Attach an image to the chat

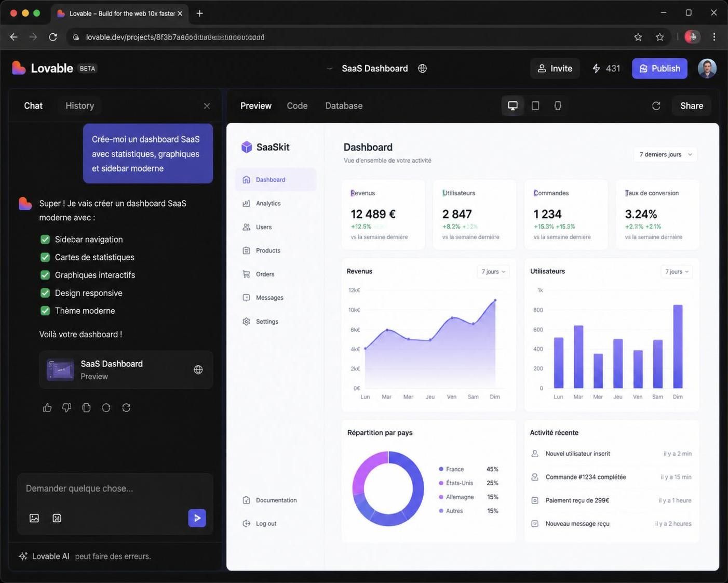pos(34,518)
